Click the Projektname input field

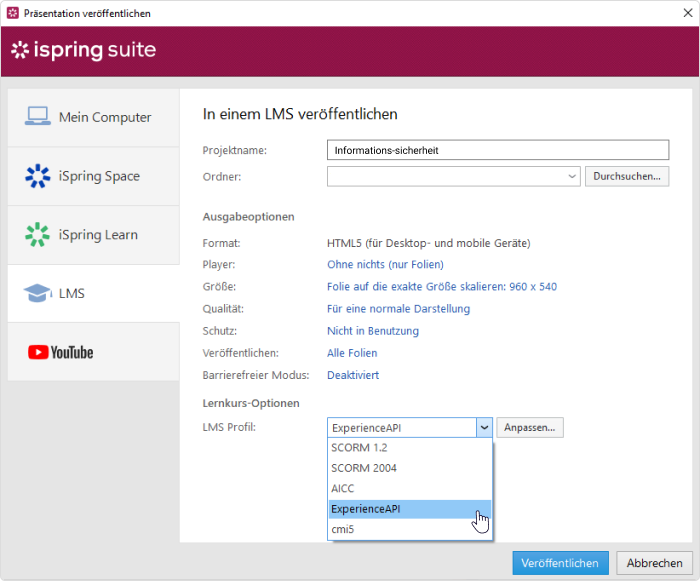(498, 150)
